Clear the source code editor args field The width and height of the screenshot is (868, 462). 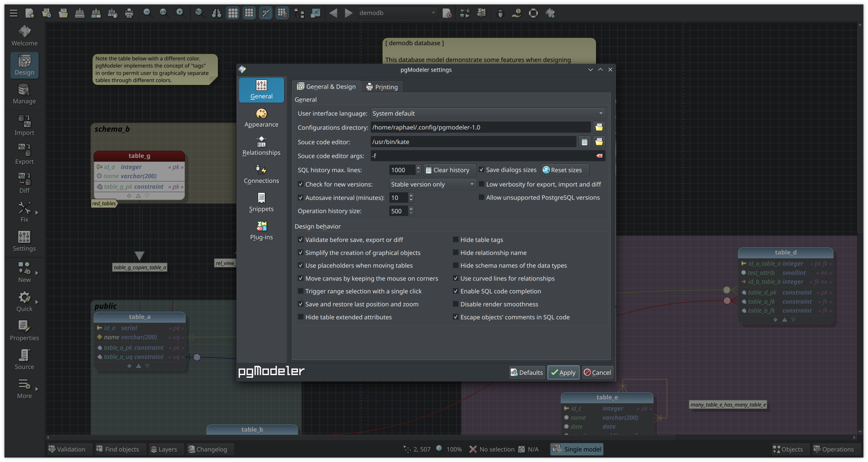click(600, 156)
